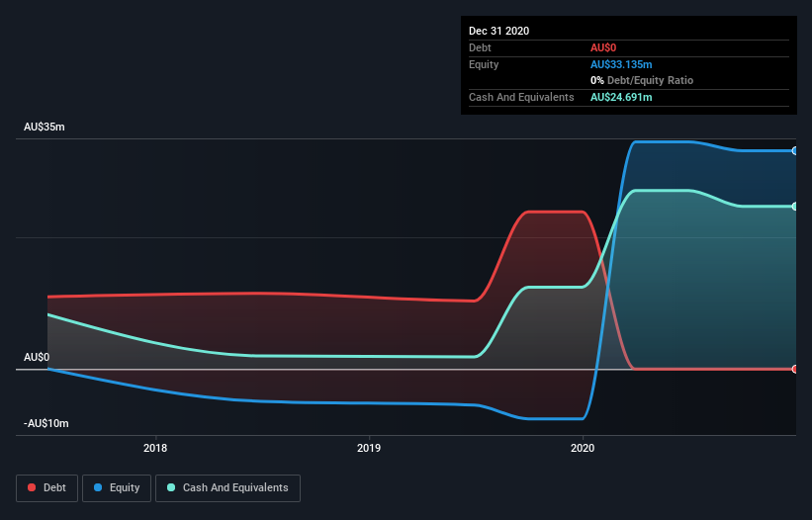Click the Debt row label in tooltip

[x=480, y=47]
